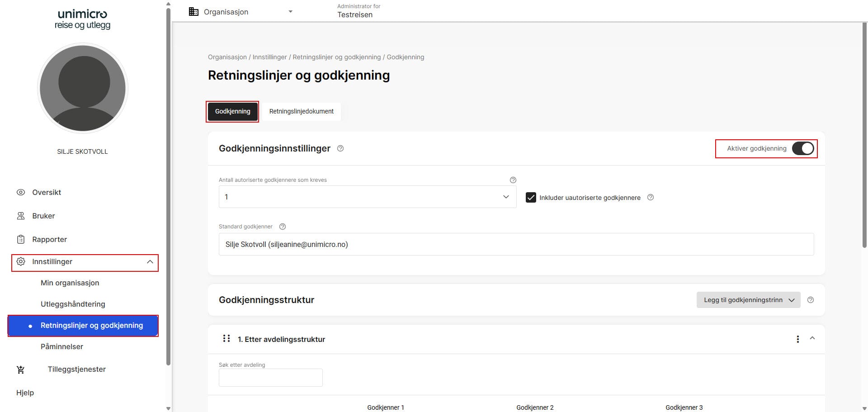Open Oversikt via the eye icon

(x=21, y=192)
